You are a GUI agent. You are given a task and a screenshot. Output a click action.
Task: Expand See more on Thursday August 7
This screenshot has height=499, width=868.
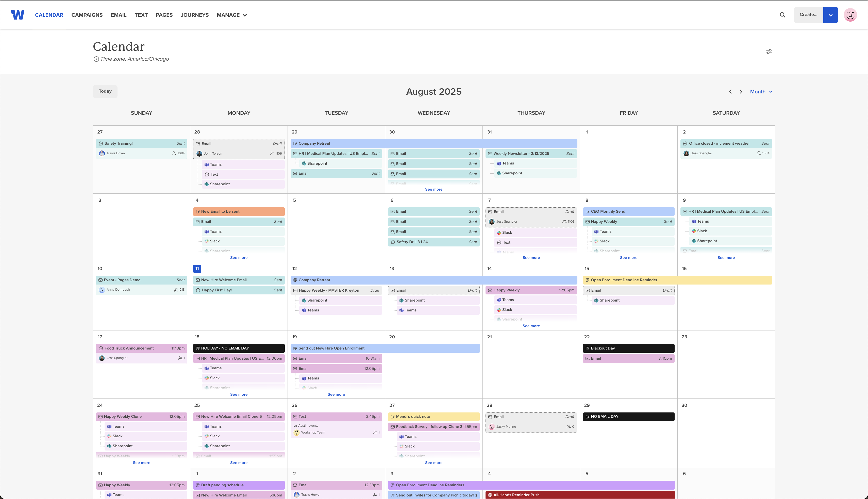(531, 258)
